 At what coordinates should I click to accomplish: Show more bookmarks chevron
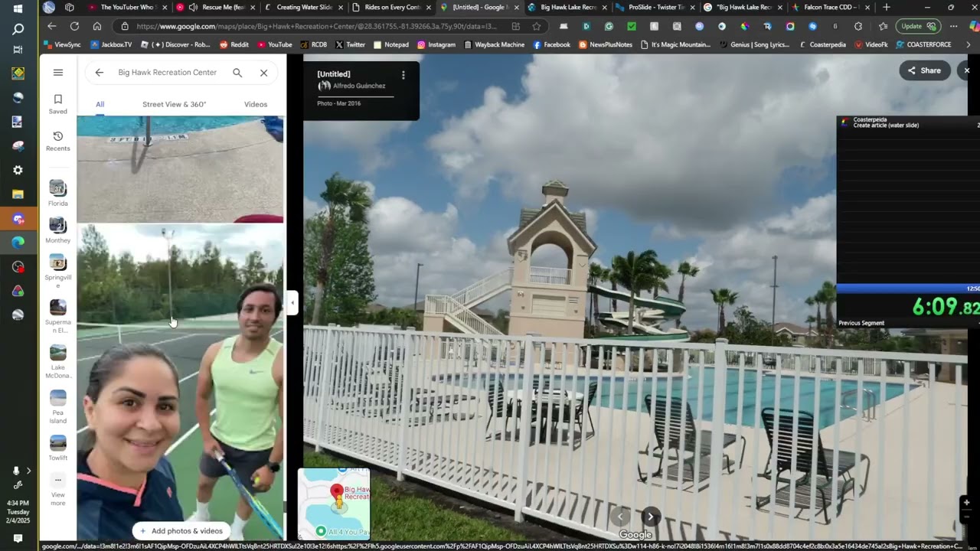[x=969, y=45]
